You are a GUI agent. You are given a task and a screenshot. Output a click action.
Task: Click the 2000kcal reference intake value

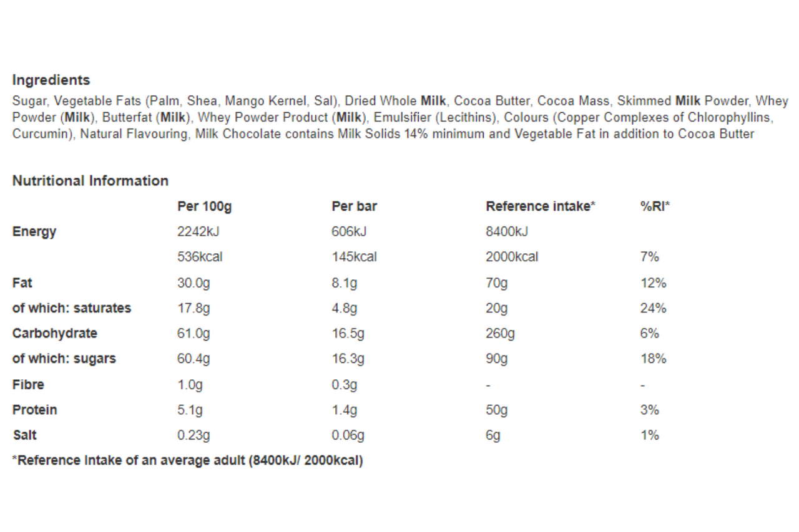512,257
